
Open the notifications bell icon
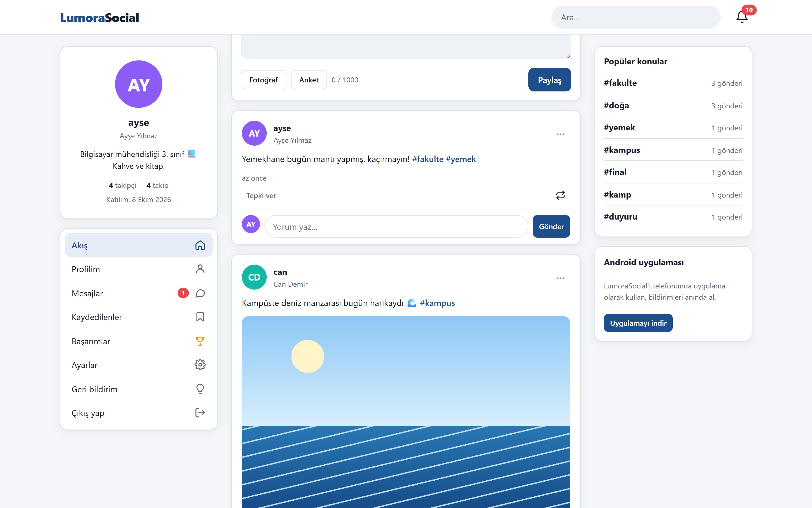tap(742, 17)
